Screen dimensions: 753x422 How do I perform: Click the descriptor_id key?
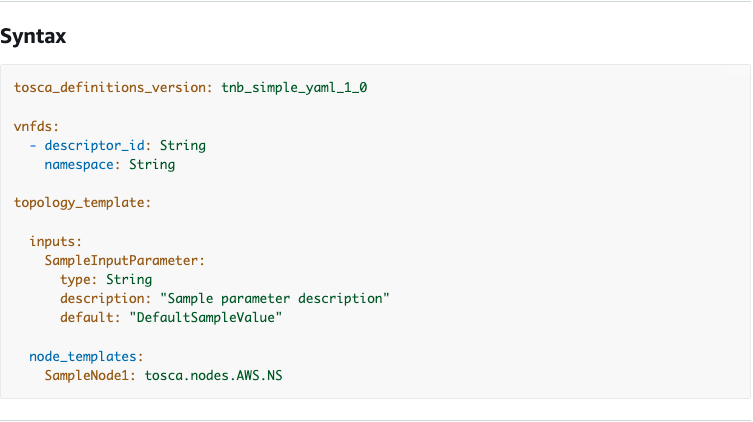coord(95,145)
